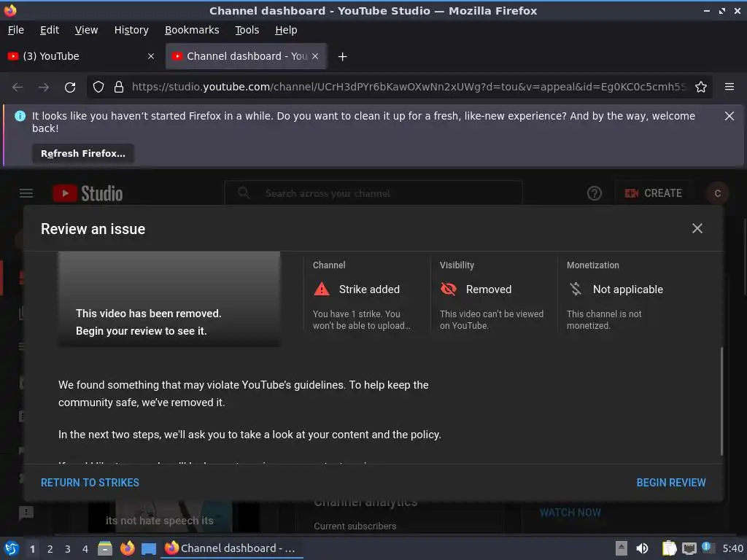Click Begin Review button
747x560 pixels.
pos(671,483)
